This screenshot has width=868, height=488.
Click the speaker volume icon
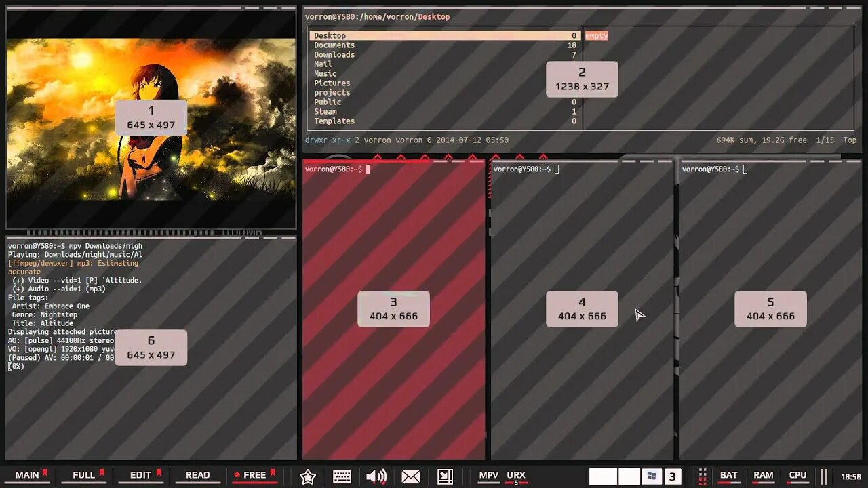tap(376, 476)
